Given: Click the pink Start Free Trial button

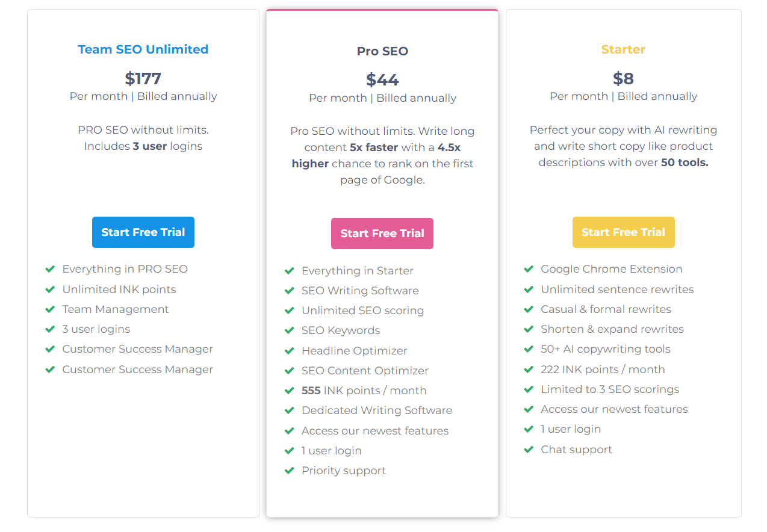Looking at the screenshot, I should point(382,234).
